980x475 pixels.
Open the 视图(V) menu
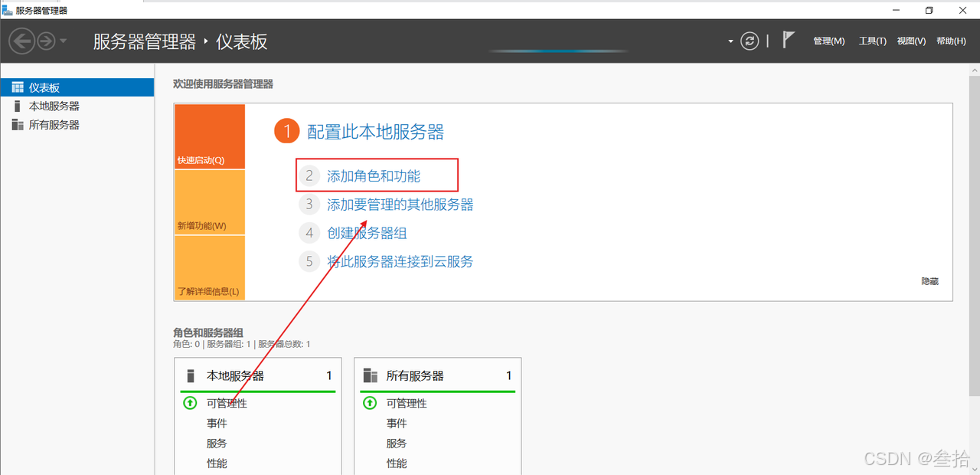911,41
